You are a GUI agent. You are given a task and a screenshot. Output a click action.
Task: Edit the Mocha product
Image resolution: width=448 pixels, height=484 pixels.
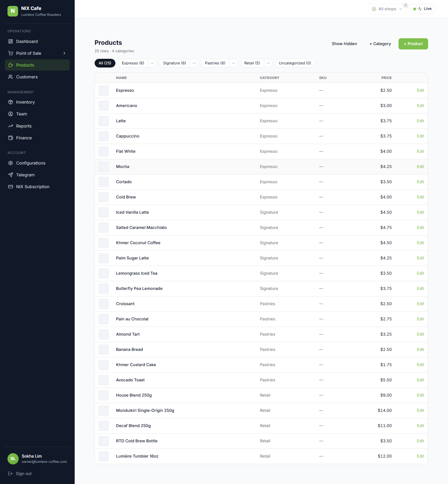(x=420, y=167)
